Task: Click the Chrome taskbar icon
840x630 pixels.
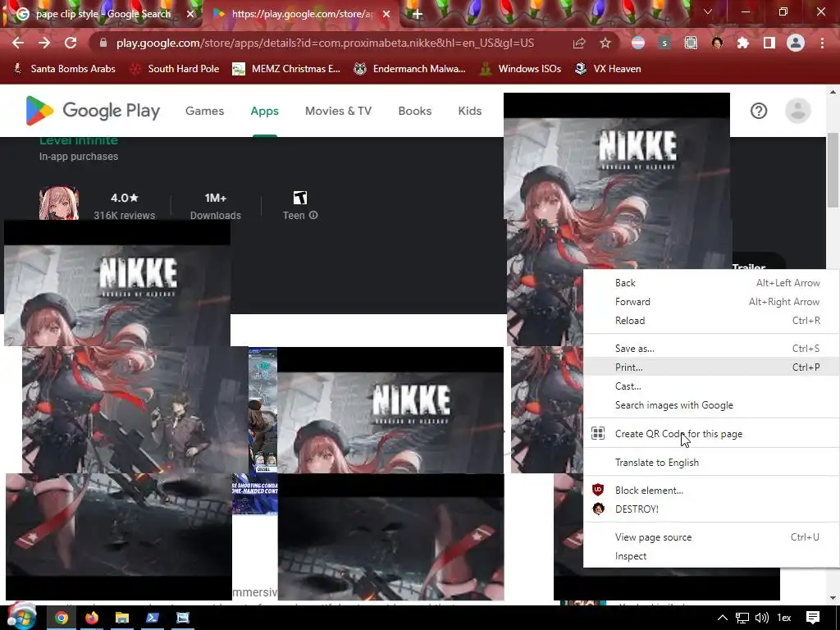Action: (x=62, y=619)
